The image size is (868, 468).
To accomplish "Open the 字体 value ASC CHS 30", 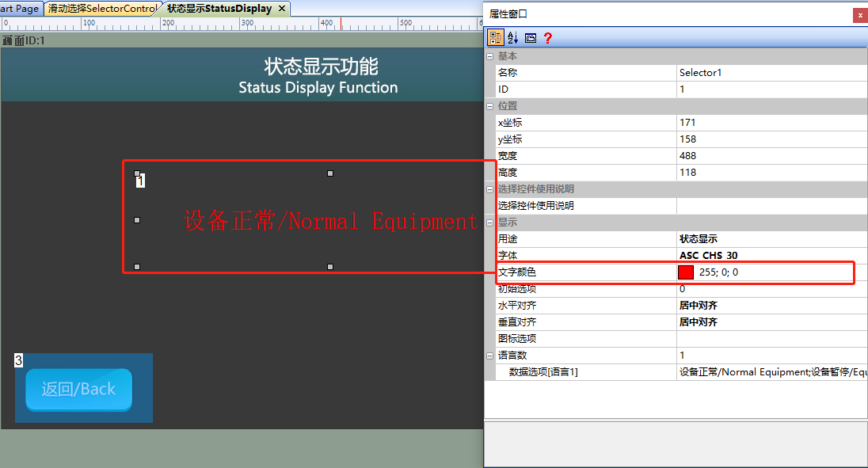I will (x=771, y=256).
